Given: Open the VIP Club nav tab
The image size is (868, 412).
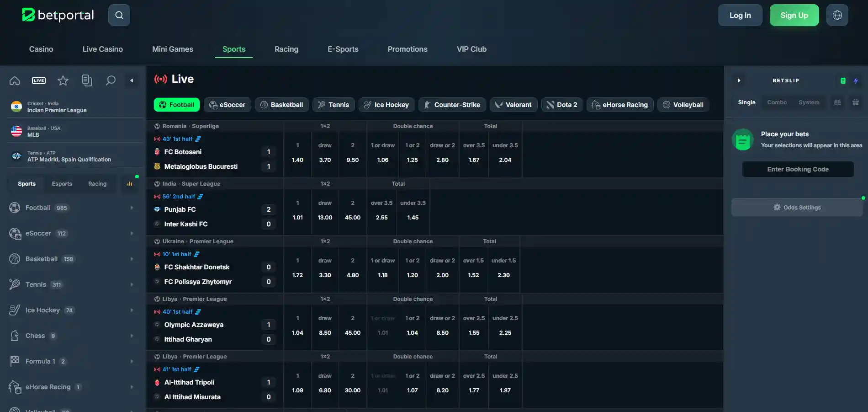Looking at the screenshot, I should coord(471,49).
